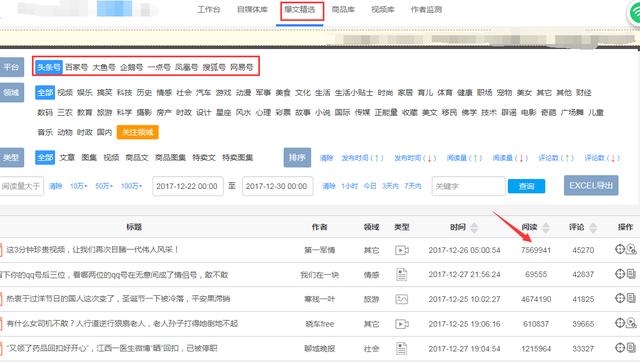Viewport: 640px width, 363px height.
Task: Click the crosshair monitor icon in the 聊城晚报 row
Action: [620, 348]
